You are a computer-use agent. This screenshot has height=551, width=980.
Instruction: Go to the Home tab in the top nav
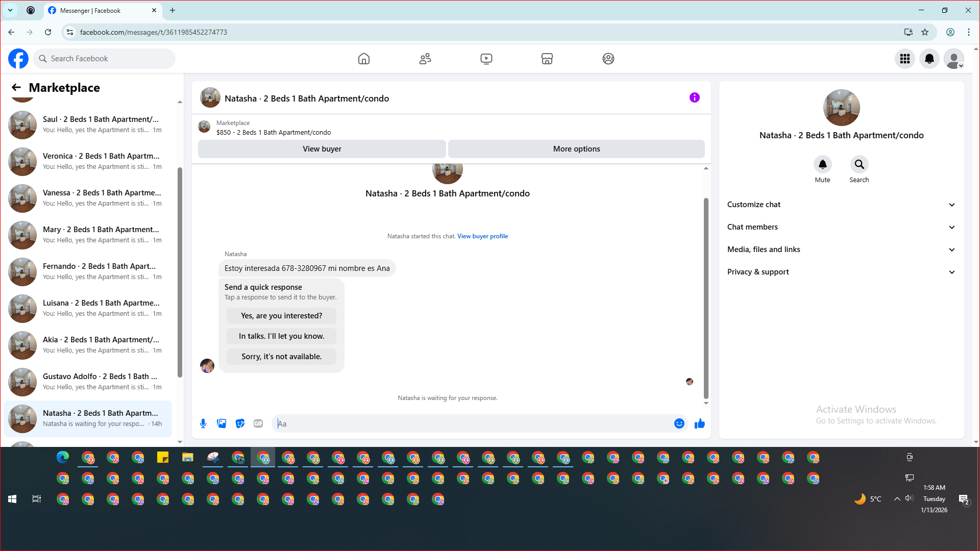tap(363, 59)
